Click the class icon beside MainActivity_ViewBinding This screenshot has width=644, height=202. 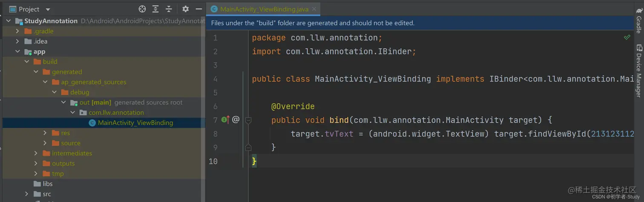(x=92, y=123)
